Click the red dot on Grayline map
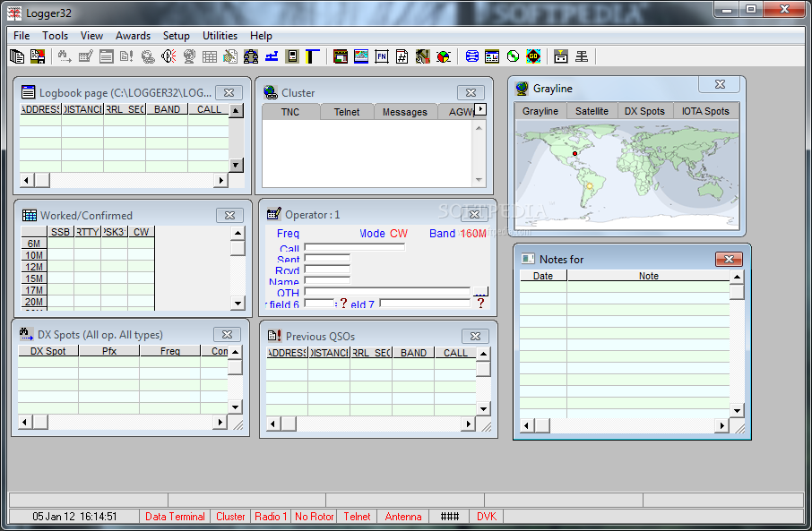 (574, 154)
